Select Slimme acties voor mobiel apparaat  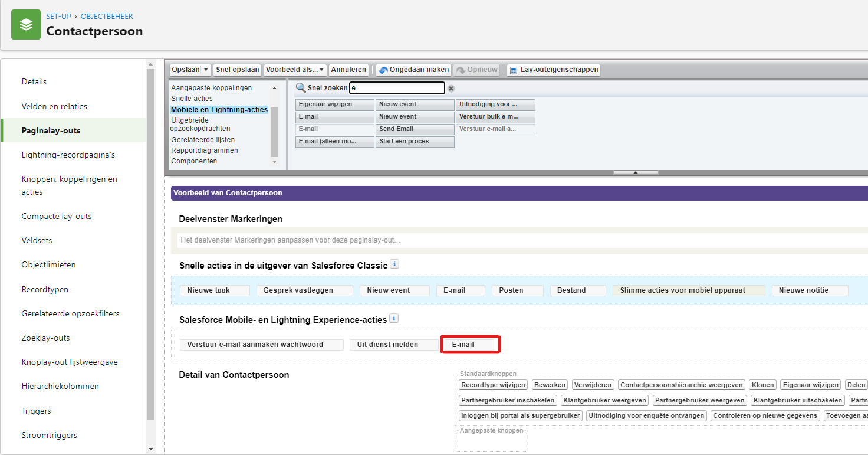coord(689,290)
